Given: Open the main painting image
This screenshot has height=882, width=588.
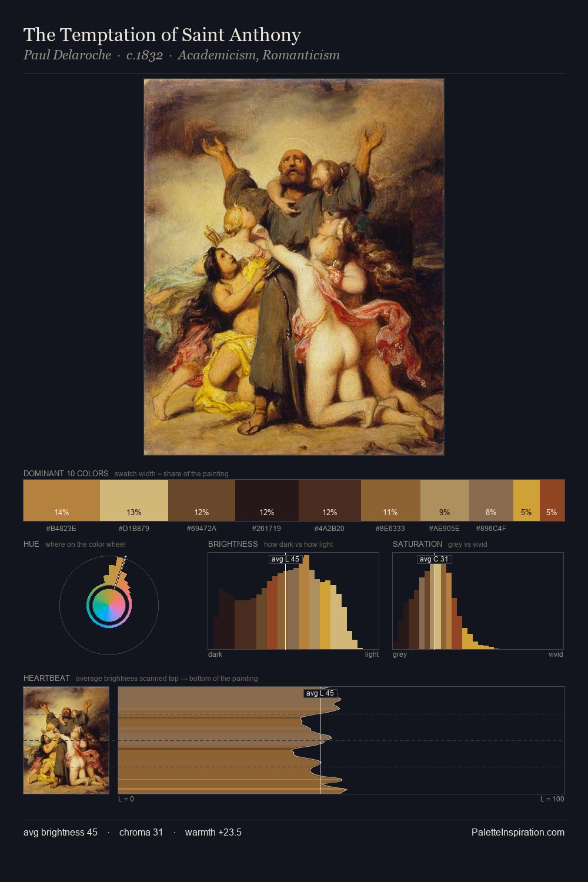Looking at the screenshot, I should point(294,267).
